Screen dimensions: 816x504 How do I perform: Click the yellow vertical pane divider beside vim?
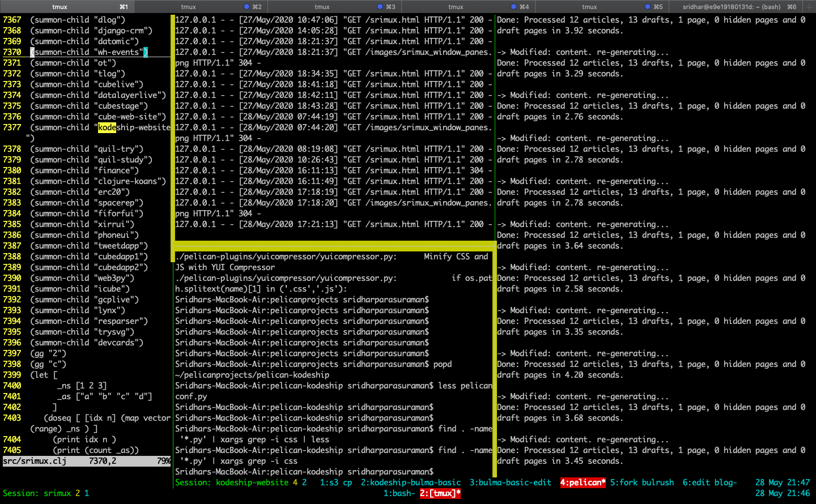172,136
